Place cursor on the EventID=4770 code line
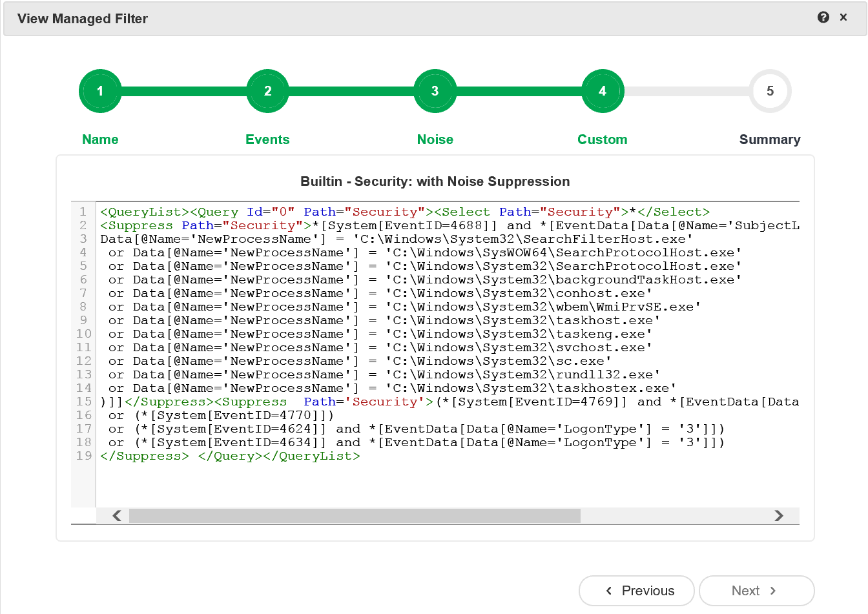The height and width of the screenshot is (614, 868). click(x=234, y=415)
